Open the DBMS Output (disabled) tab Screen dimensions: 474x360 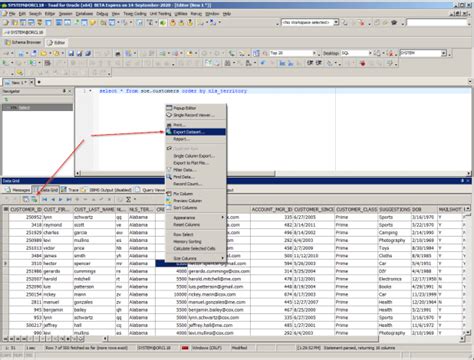pyautogui.click(x=106, y=190)
